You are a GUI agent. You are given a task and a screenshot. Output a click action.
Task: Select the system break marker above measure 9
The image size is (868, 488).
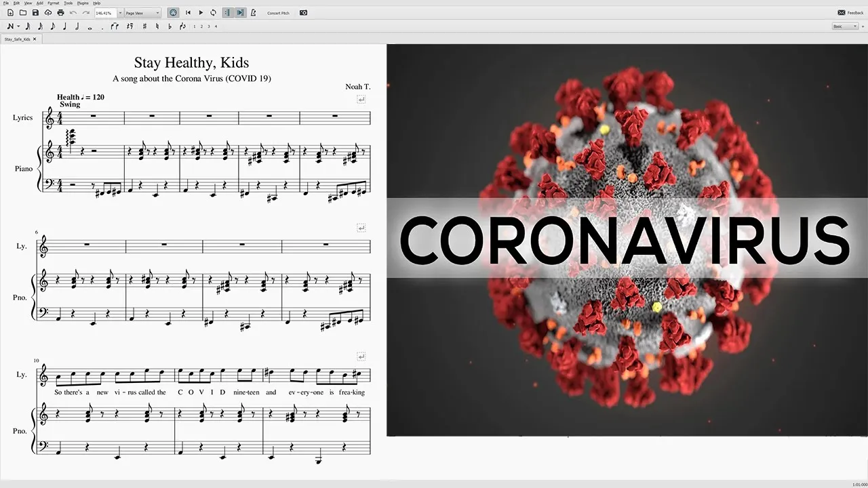point(361,228)
